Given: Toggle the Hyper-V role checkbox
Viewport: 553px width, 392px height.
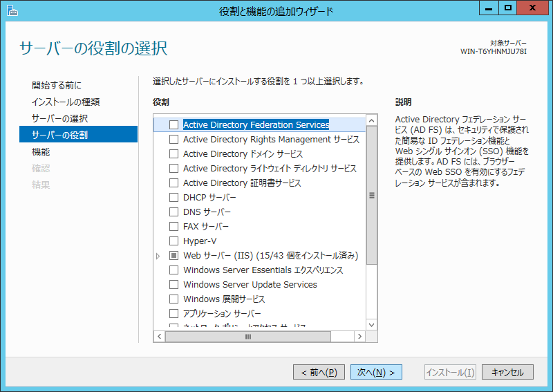Looking at the screenshot, I should [x=174, y=241].
